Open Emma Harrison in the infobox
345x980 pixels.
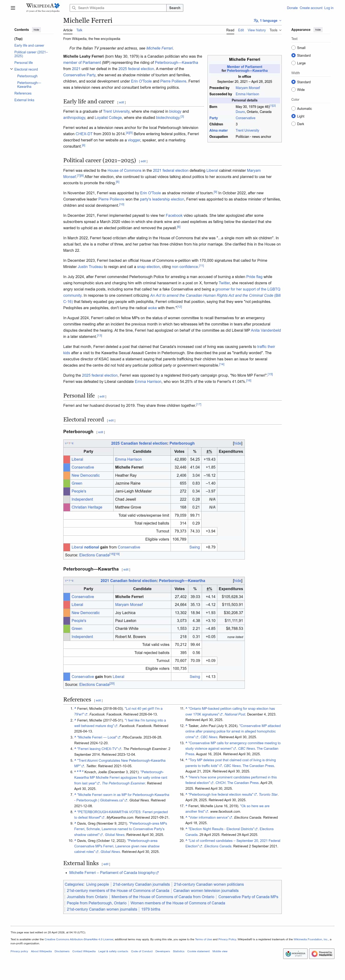(x=247, y=94)
